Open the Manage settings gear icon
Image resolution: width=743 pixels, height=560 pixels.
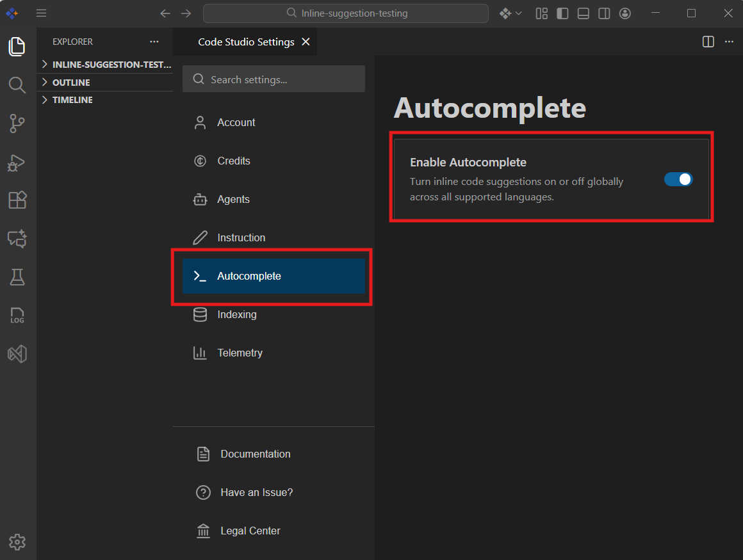pyautogui.click(x=17, y=542)
